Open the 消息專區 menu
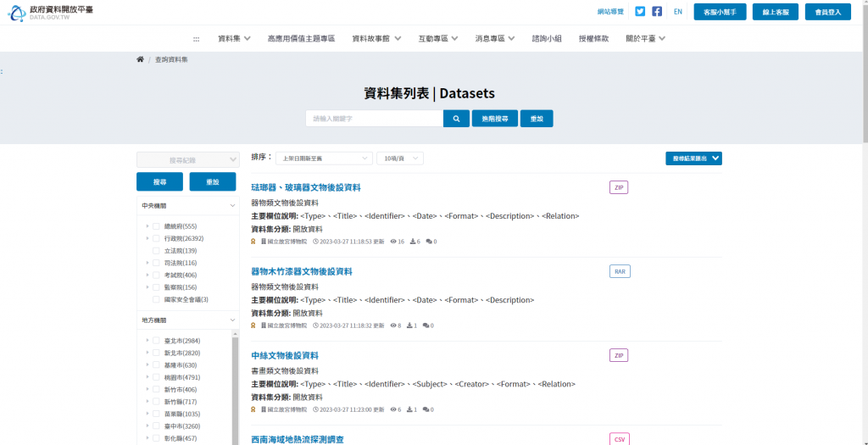The image size is (868, 445). pyautogui.click(x=495, y=39)
